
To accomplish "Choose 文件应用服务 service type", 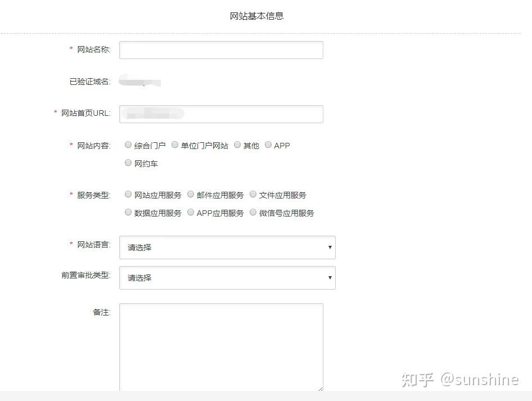I will (x=253, y=194).
